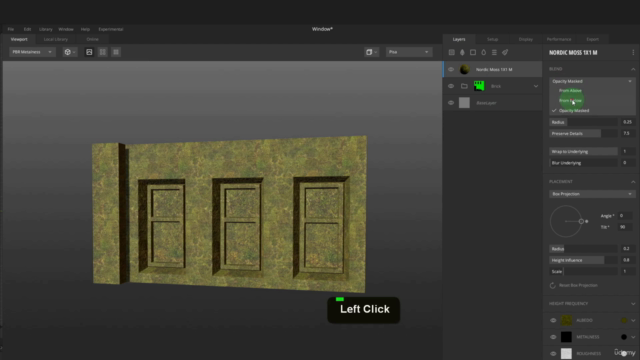This screenshot has width=640, height=360.
Task: Switch to the Setup tab
Action: [x=492, y=39]
